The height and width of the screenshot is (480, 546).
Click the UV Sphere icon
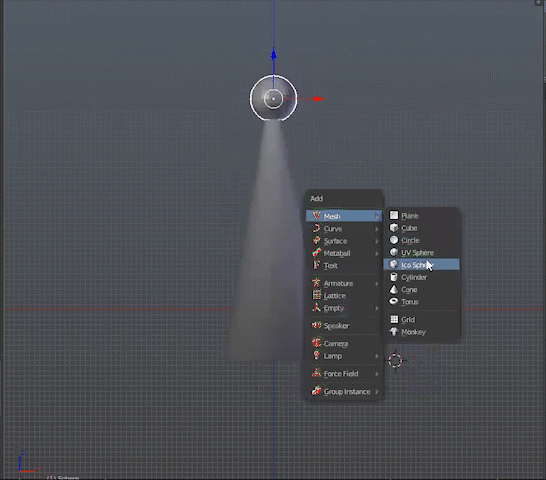(x=394, y=252)
